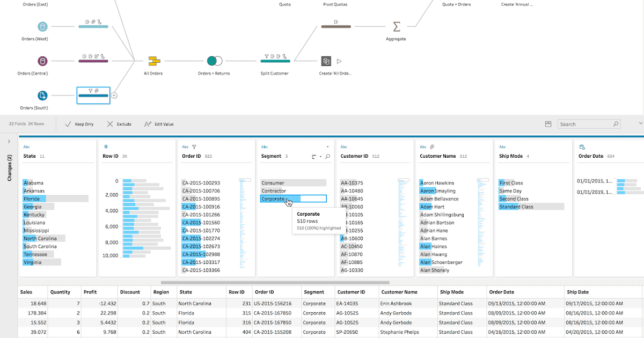Click the sort icon on the Segment card
The height and width of the screenshot is (338, 644).
point(313,157)
